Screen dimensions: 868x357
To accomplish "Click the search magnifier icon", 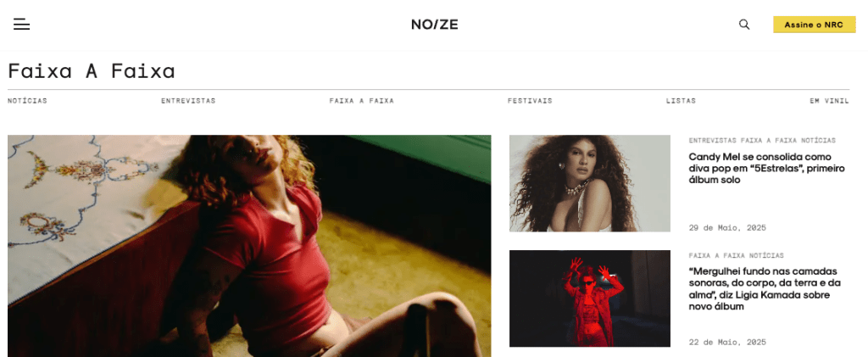I will (x=744, y=25).
